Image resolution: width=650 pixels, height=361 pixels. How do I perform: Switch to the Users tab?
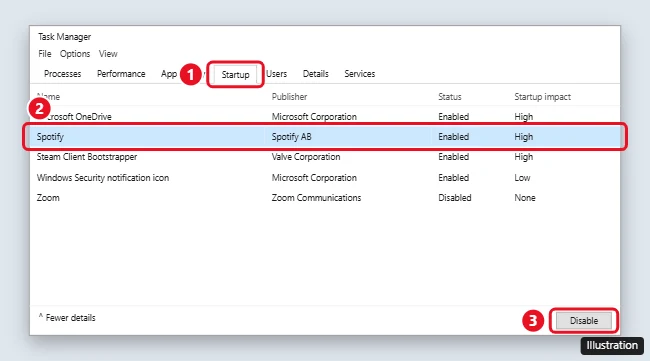point(276,74)
